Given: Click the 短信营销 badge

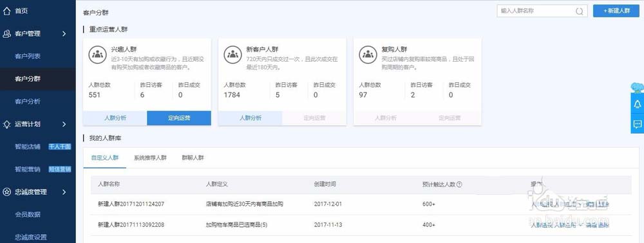Looking at the screenshot, I should [59, 169].
